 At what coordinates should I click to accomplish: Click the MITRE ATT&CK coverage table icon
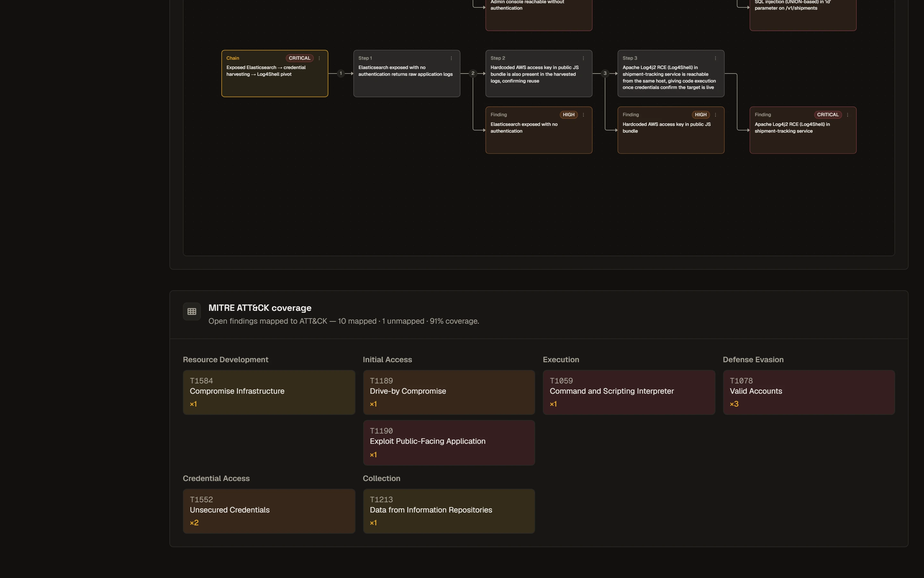[x=192, y=311]
